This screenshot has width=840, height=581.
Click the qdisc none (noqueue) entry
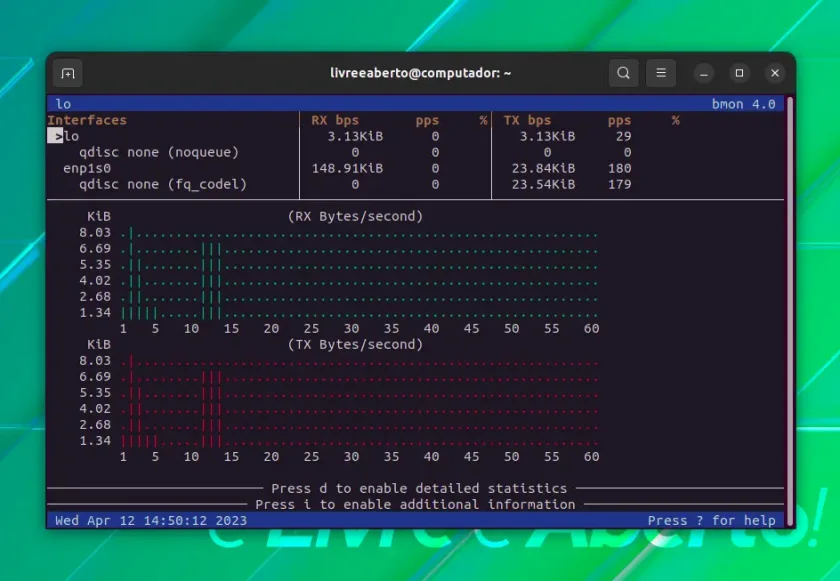[159, 152]
